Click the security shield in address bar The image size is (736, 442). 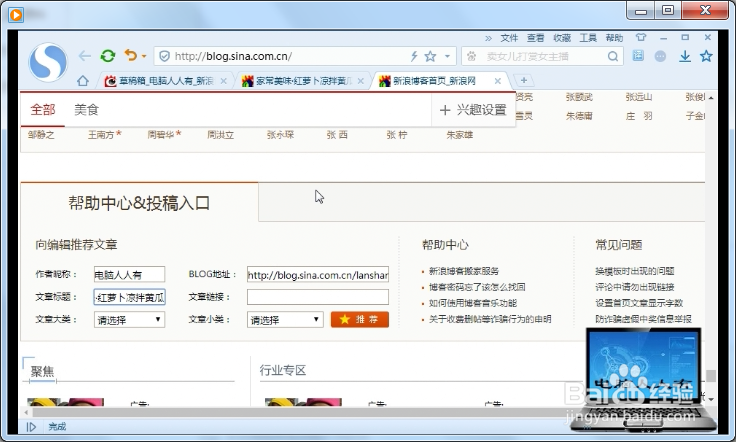tap(164, 56)
